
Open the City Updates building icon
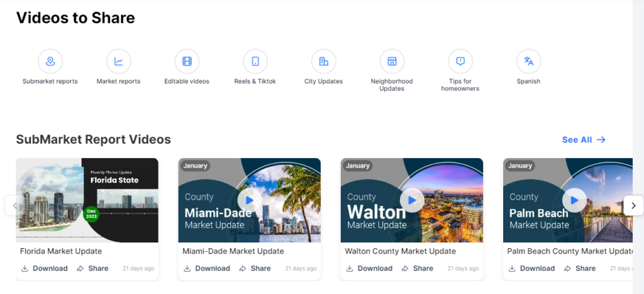pos(323,62)
